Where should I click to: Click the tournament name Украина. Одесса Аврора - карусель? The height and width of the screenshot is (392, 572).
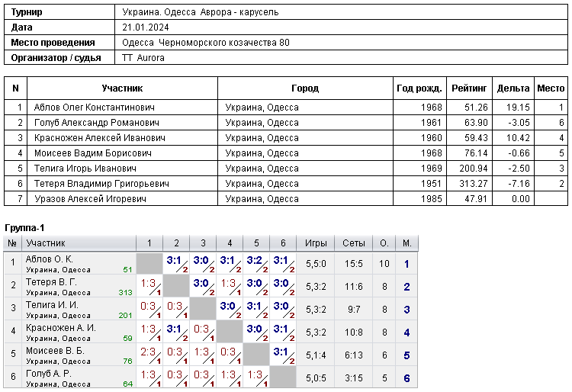[201, 12]
